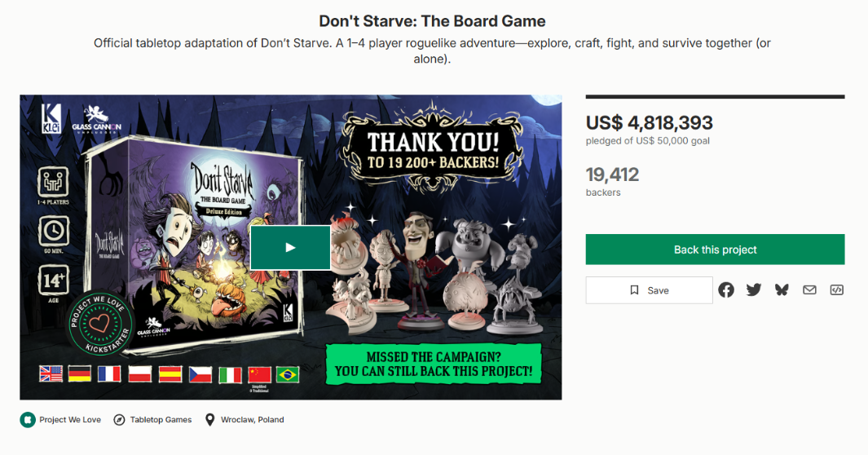Image resolution: width=868 pixels, height=455 pixels.
Task: Click the Don't Starve: The Board Game title
Action: click(433, 21)
